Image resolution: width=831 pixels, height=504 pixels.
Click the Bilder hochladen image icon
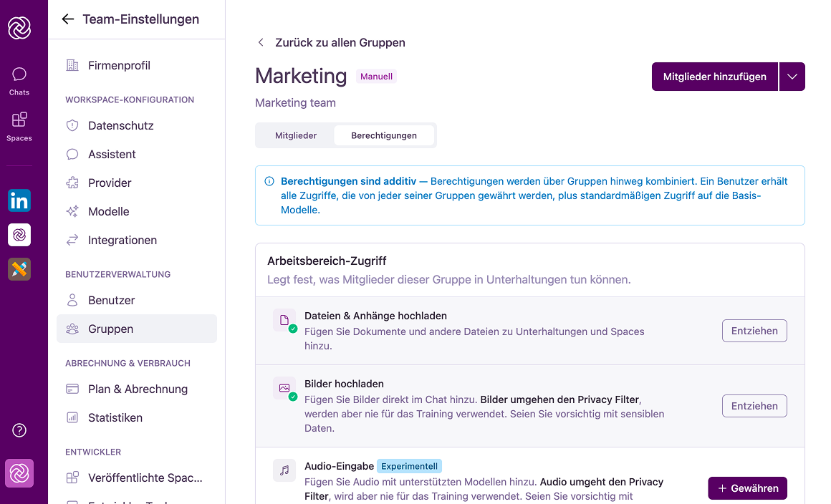click(284, 388)
